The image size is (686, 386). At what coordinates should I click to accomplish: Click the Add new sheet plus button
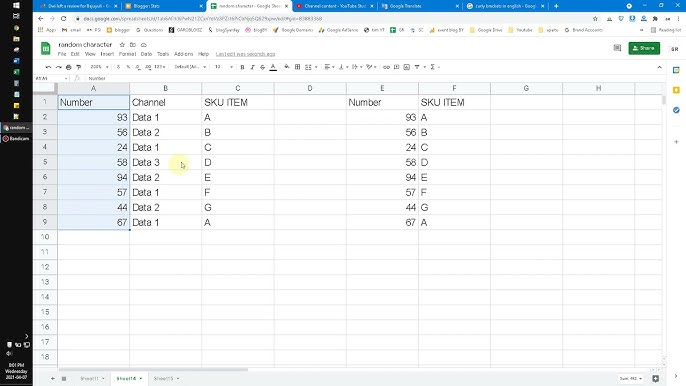(x=52, y=379)
